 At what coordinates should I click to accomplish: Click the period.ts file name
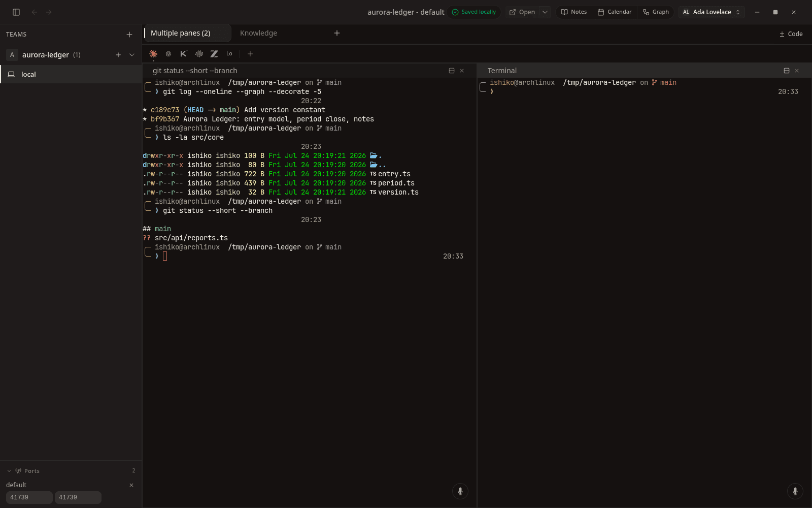[x=396, y=183]
